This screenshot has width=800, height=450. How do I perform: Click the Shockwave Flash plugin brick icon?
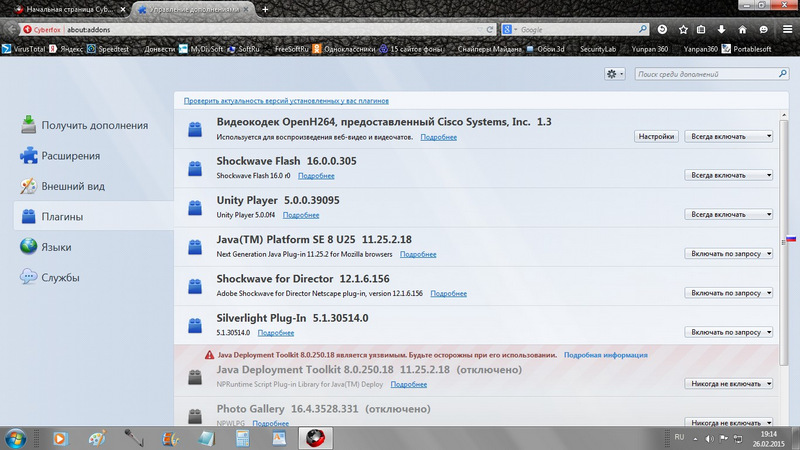(x=195, y=168)
